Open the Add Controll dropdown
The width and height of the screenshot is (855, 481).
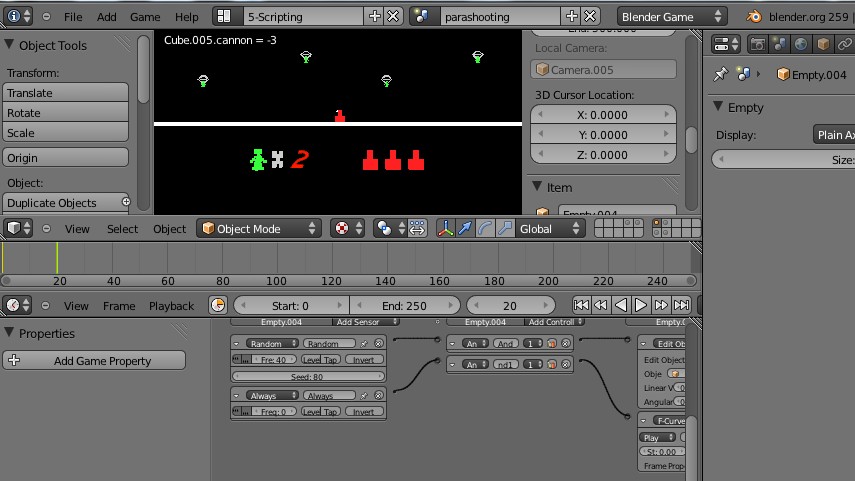[x=555, y=322]
